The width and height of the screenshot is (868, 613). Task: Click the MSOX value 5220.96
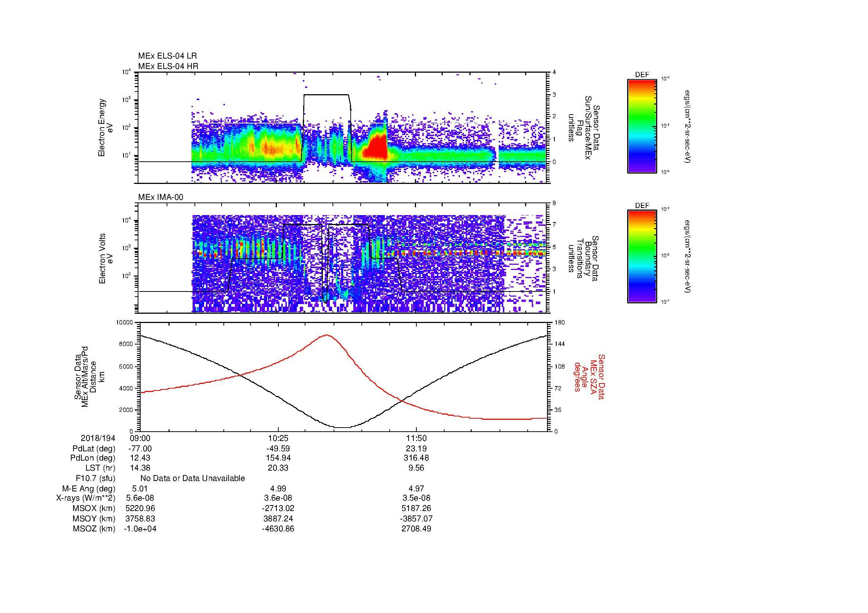coord(140,509)
